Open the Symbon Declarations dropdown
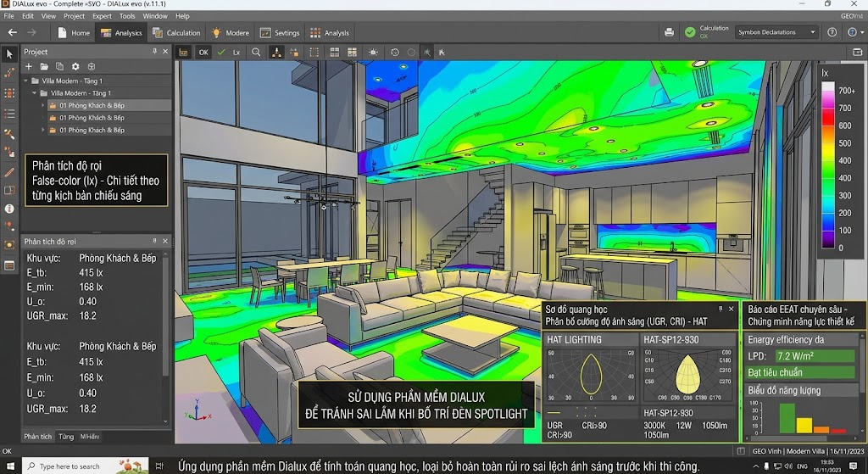 coord(776,32)
